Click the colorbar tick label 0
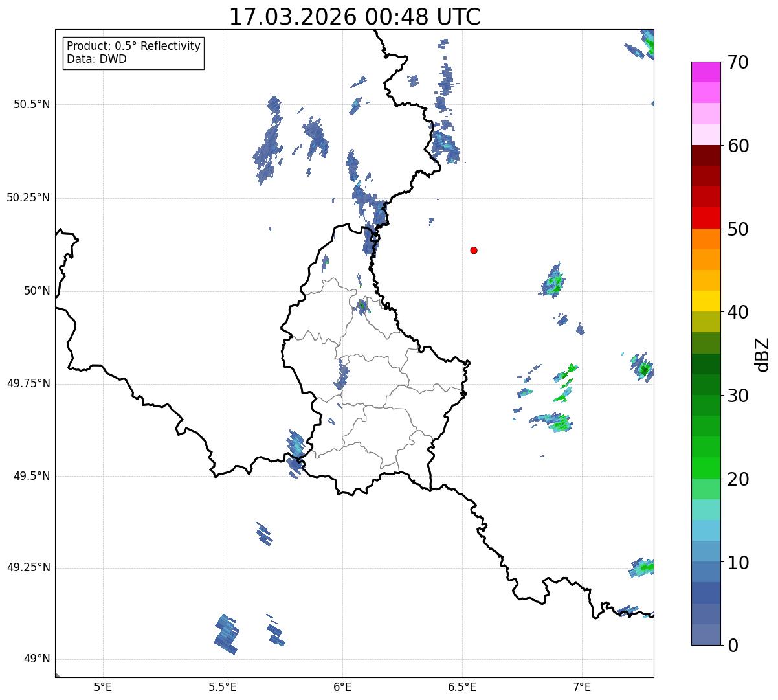 [733, 646]
